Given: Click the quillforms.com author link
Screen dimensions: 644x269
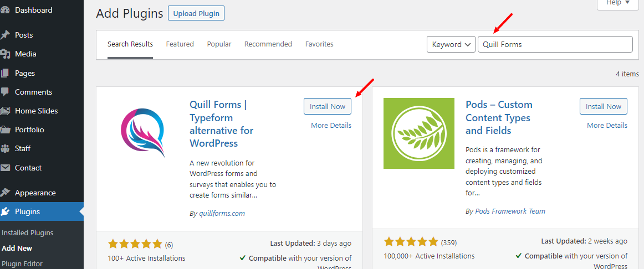Looking at the screenshot, I should [222, 213].
